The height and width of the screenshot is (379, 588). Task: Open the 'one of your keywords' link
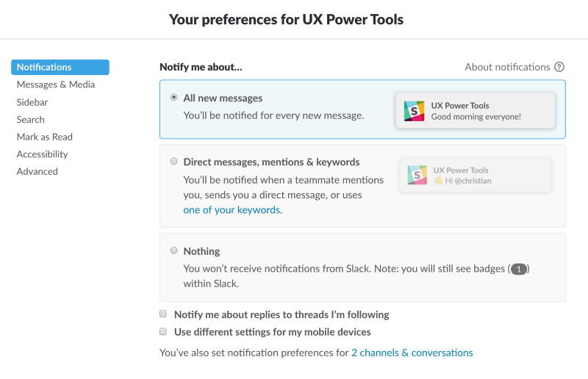(232, 209)
